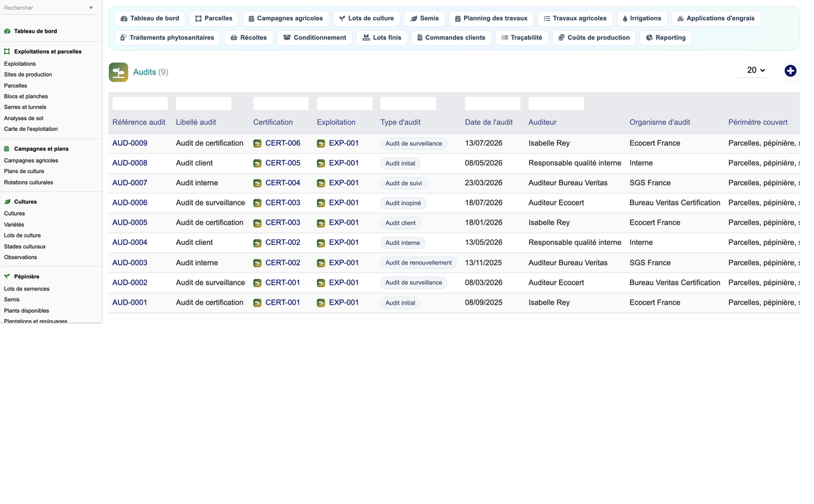This screenshot has height=504, width=814.
Task: Click certification icon beside CERT-006
Action: (x=258, y=144)
